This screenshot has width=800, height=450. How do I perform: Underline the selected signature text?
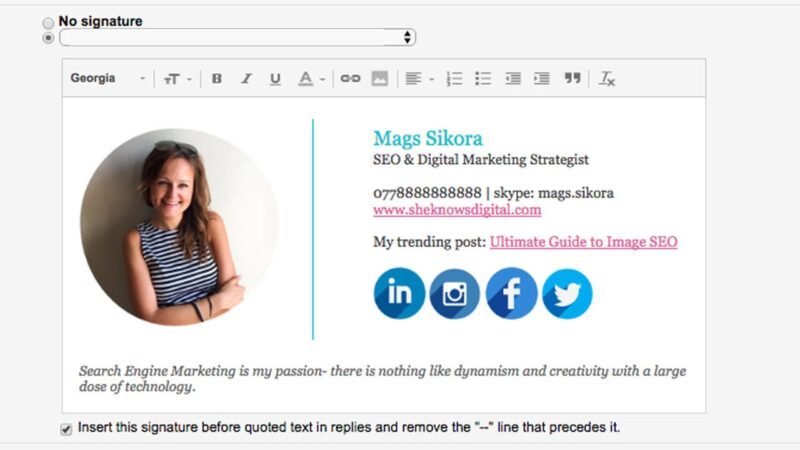click(x=276, y=79)
